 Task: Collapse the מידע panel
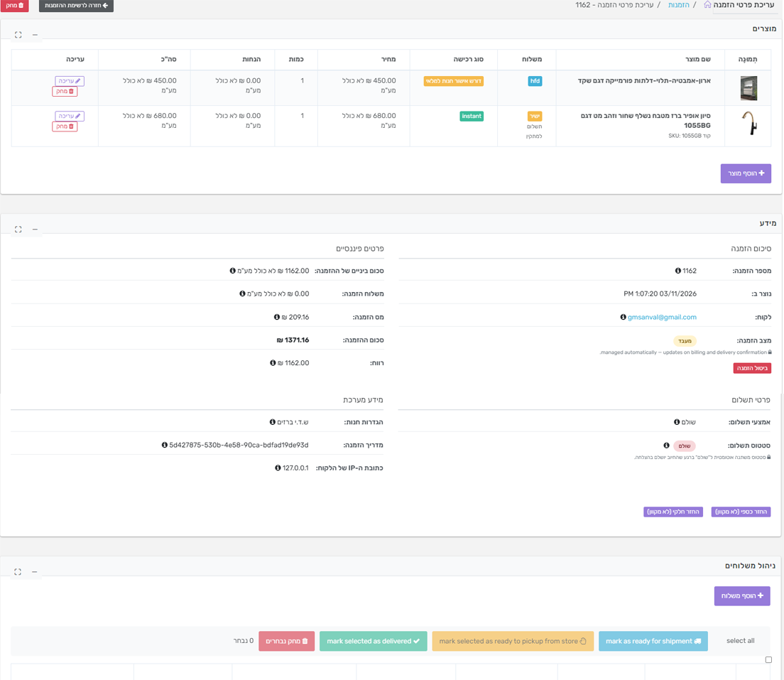(x=35, y=230)
